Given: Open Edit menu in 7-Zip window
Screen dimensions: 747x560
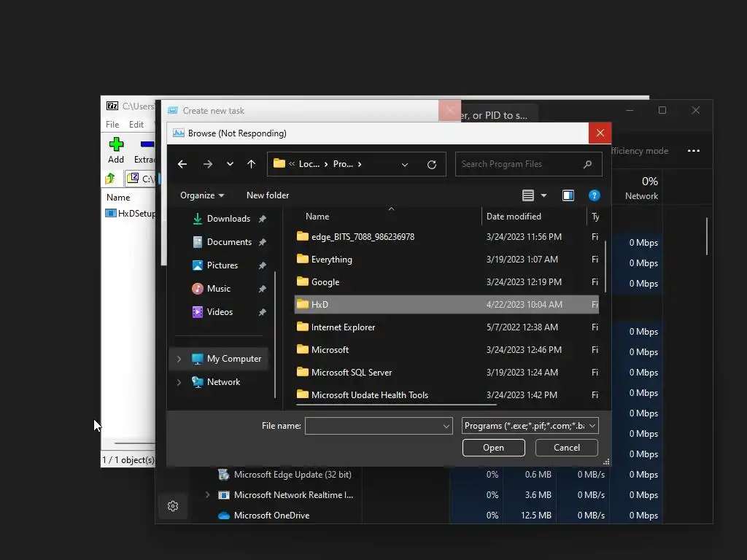Looking at the screenshot, I should tap(136, 124).
